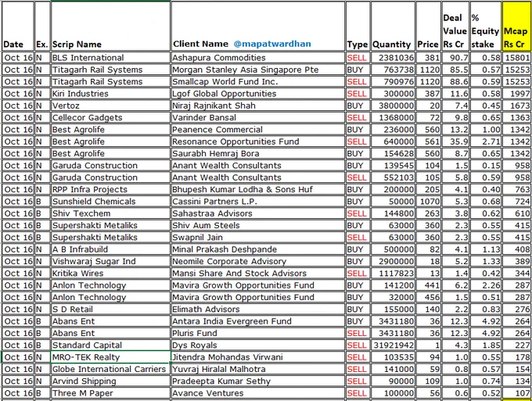The width and height of the screenshot is (532, 401).
Task: Select Bhupesh Kumar Lodha & Sons Huf
Action: (258, 189)
